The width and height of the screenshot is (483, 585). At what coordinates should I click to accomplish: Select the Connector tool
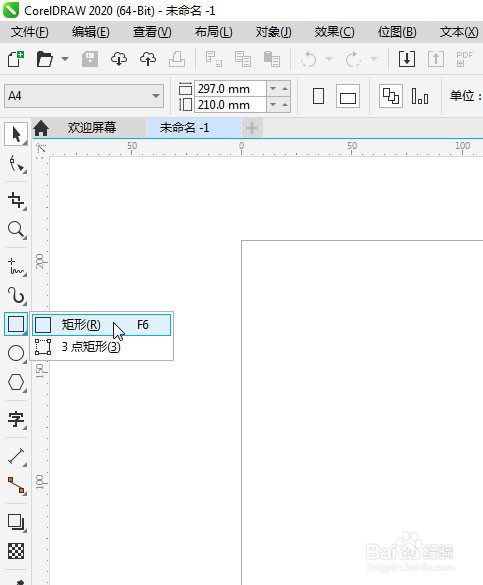click(x=16, y=485)
